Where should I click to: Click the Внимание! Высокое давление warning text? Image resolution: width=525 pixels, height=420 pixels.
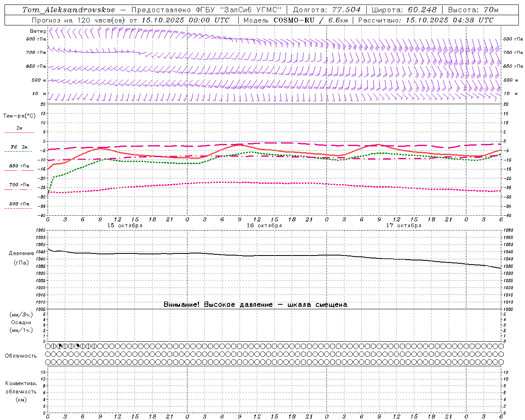coord(256,304)
